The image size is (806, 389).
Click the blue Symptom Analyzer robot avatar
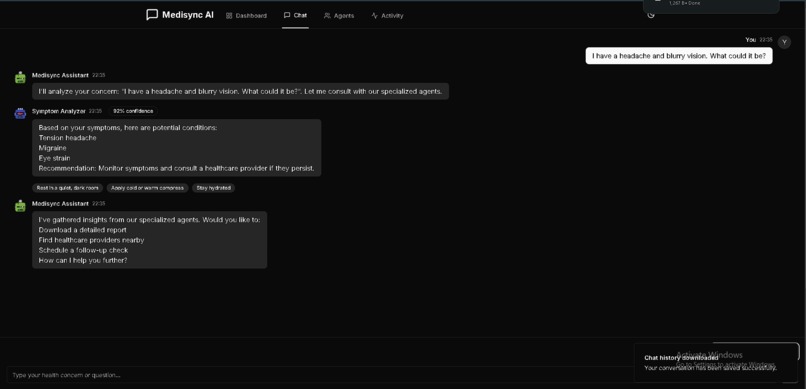pos(20,113)
